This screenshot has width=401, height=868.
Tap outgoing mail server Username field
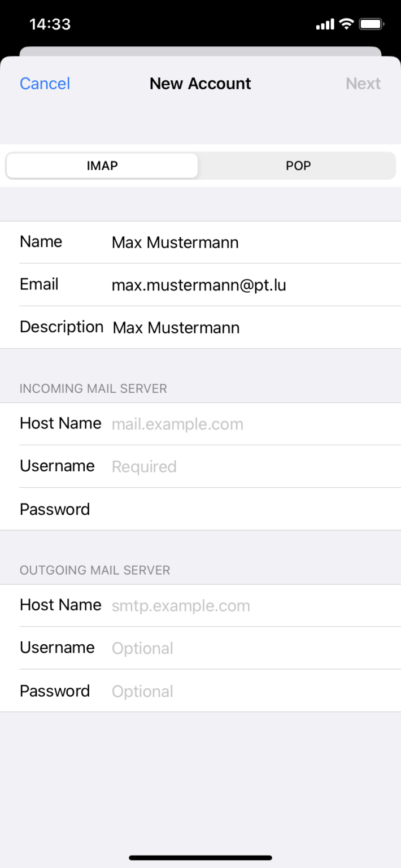tap(200, 648)
